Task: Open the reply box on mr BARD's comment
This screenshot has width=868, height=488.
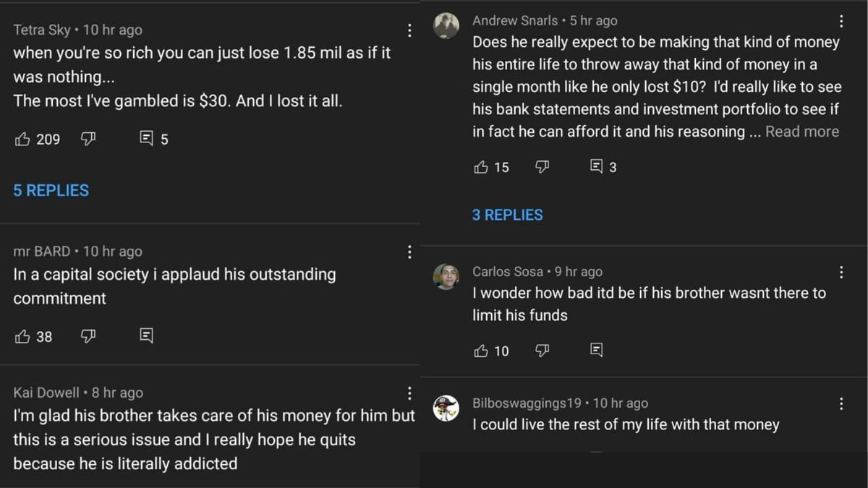Action: pyautogui.click(x=147, y=335)
